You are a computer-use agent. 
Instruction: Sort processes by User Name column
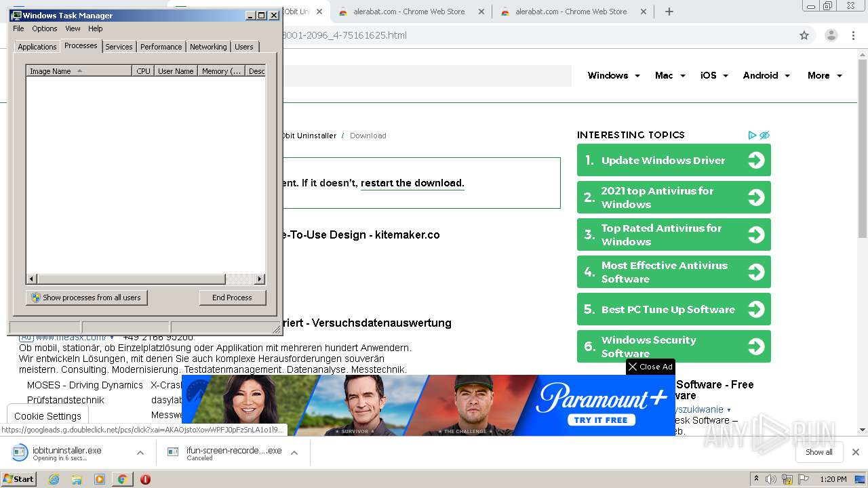tap(176, 70)
